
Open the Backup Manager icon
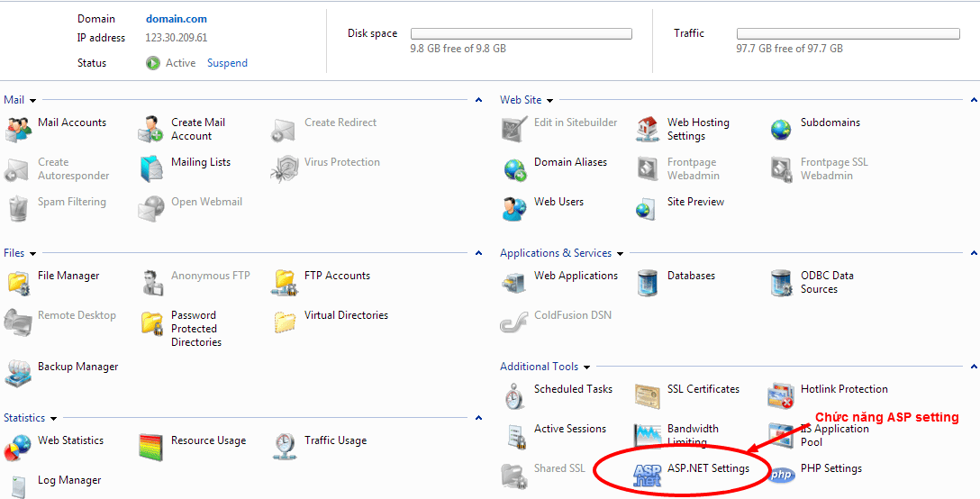coord(19,373)
